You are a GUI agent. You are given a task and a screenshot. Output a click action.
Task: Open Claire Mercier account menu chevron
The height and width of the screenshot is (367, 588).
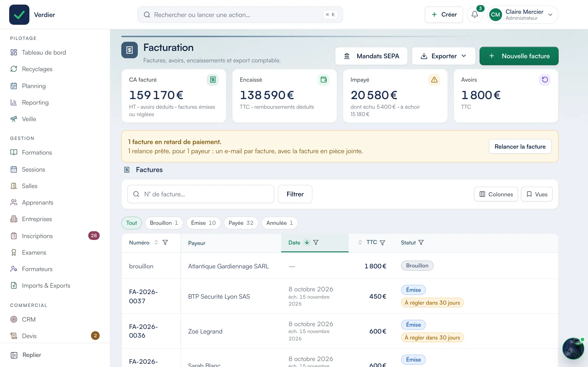point(550,15)
